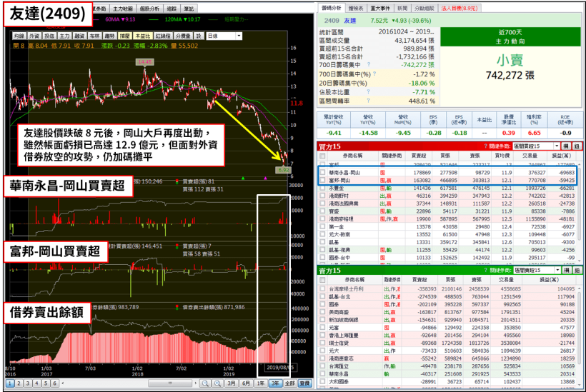Open the 新聞 tab
Screen dimensions: 586x392
click(402, 8)
